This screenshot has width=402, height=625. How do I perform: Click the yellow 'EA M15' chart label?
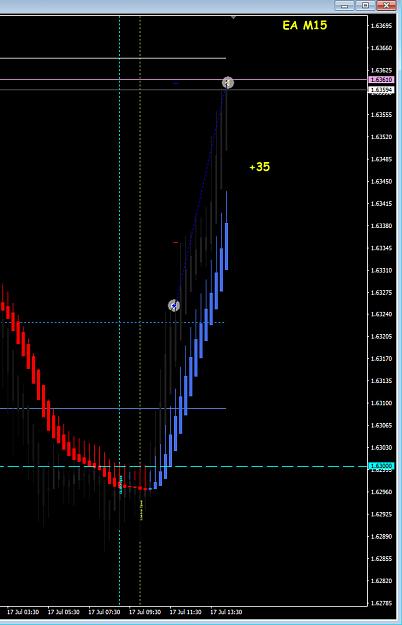[x=305, y=26]
